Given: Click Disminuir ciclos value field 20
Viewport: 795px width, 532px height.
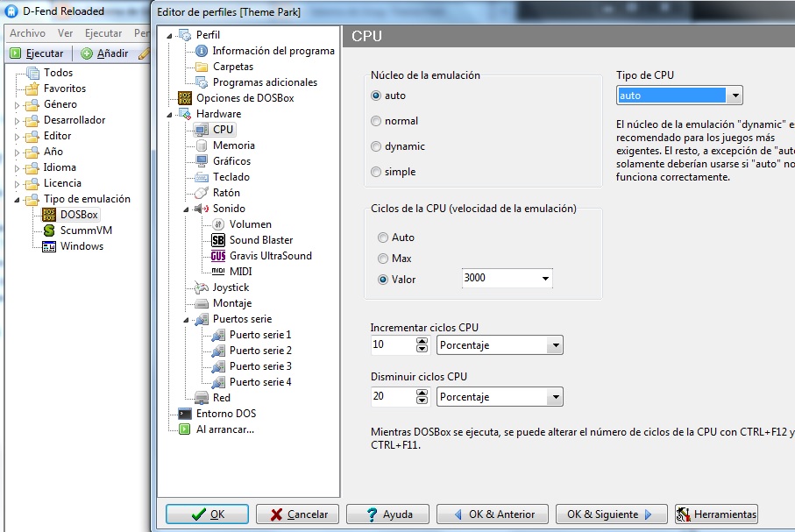Looking at the screenshot, I should (393, 397).
